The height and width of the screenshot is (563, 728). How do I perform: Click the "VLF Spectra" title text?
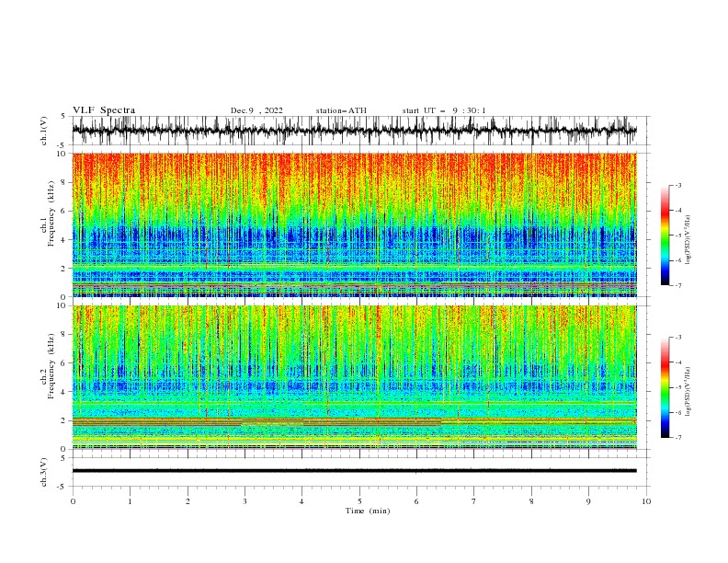[x=104, y=110]
